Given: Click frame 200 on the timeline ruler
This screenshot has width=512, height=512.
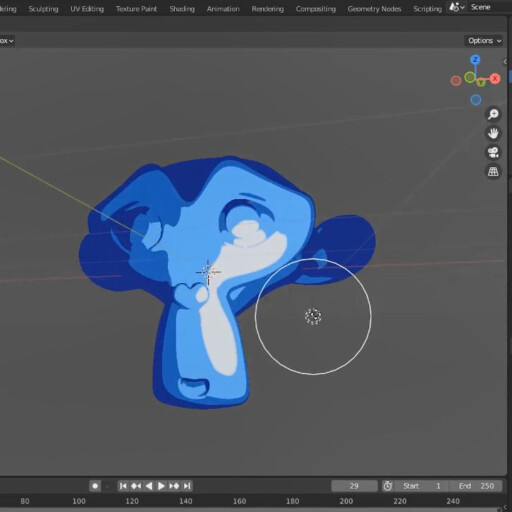Looking at the screenshot, I should click(346, 501).
